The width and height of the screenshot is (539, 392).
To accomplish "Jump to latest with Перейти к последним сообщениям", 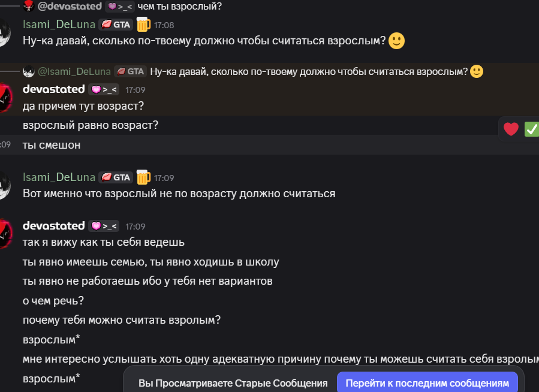I will [427, 383].
